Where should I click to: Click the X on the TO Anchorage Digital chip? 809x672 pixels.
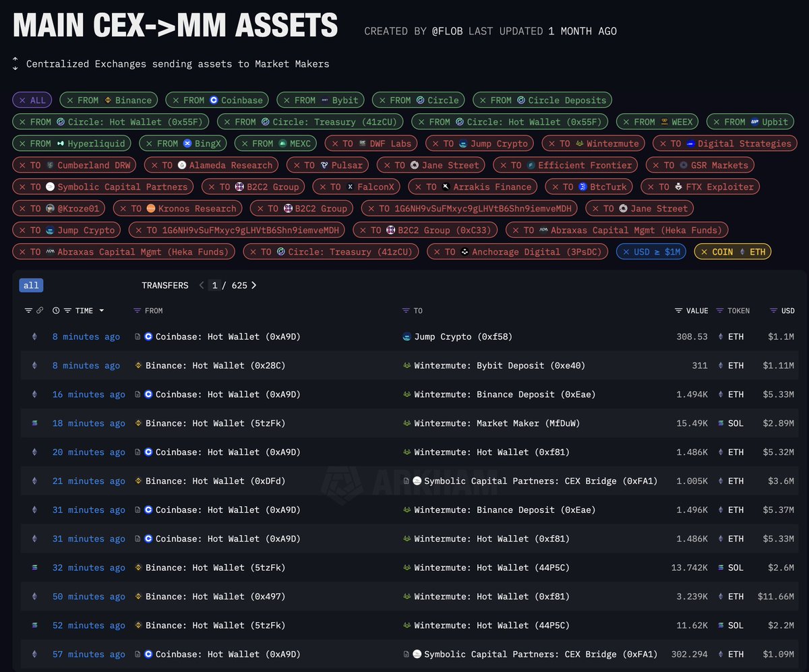click(437, 251)
